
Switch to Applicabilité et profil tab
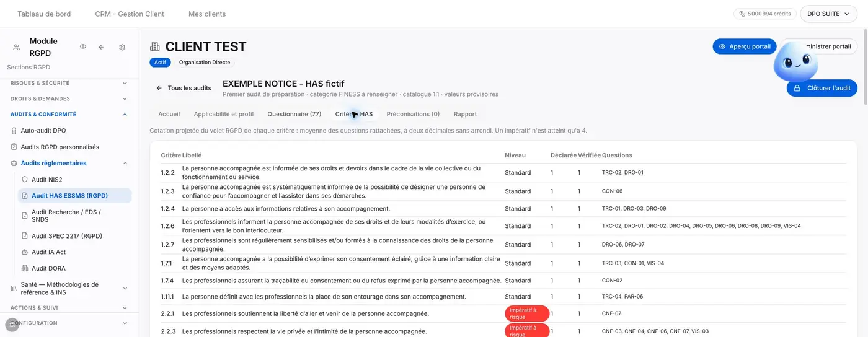(x=224, y=114)
